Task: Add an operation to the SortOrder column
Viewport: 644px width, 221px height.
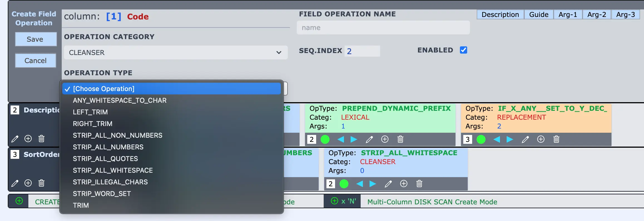Action: pyautogui.click(x=28, y=183)
